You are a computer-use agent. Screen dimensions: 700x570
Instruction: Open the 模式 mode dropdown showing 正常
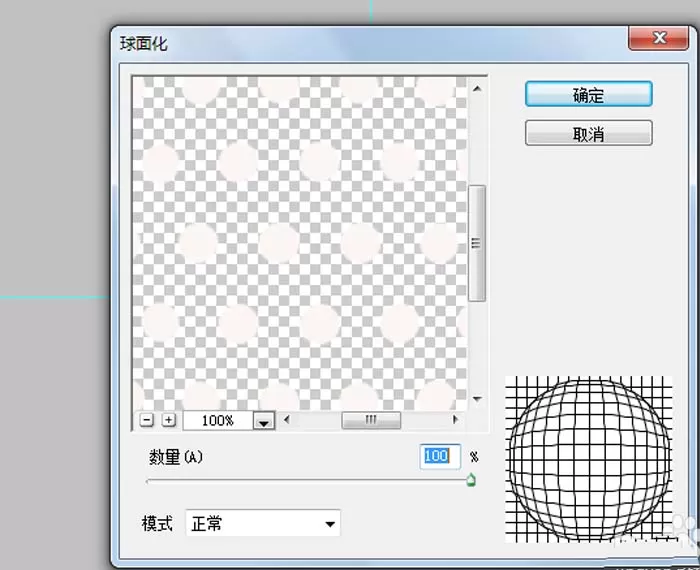(263, 523)
